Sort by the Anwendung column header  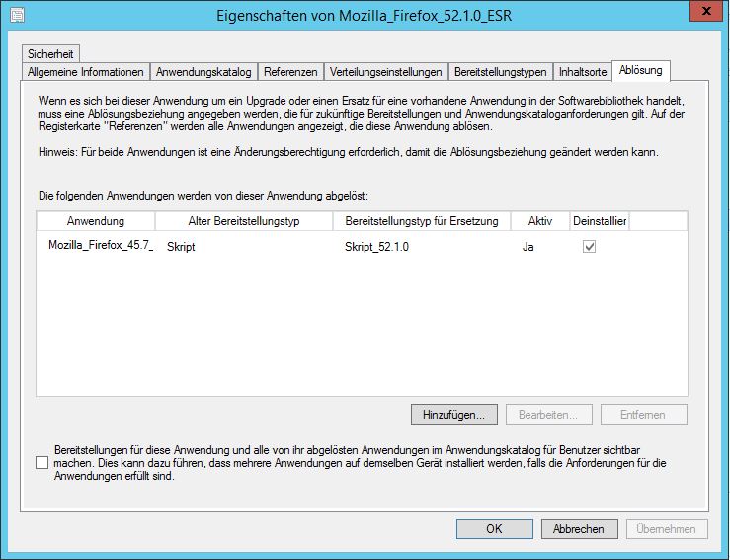coord(96,221)
